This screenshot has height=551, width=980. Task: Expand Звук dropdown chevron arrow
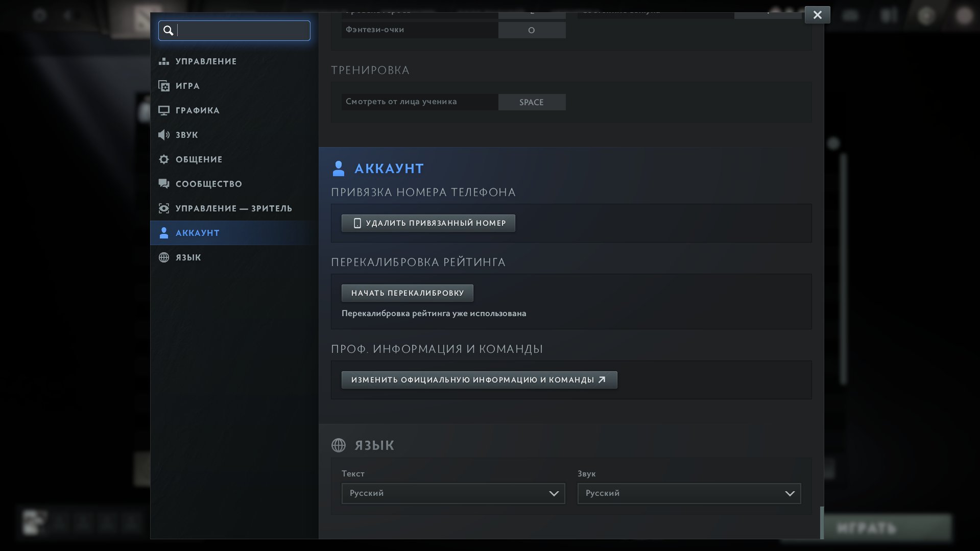790,494
